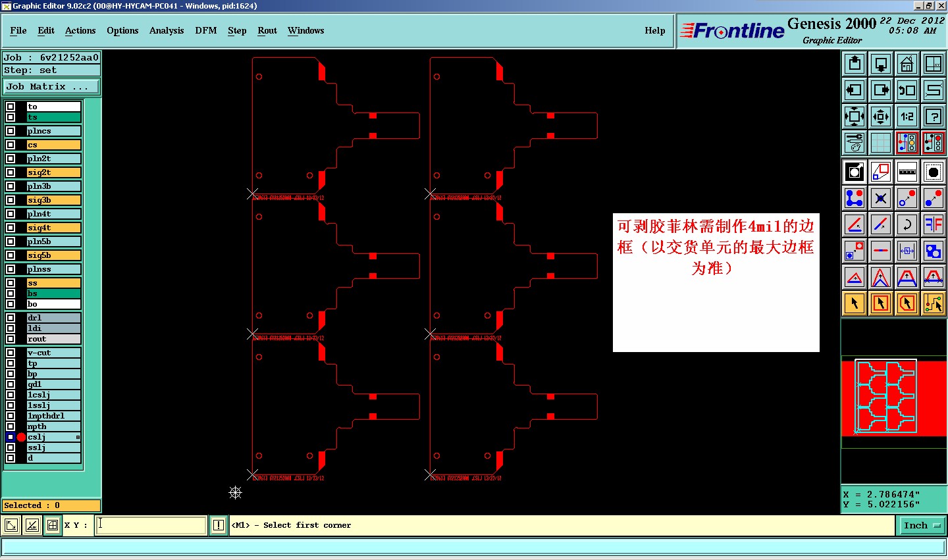948x560 pixels.
Task: Click the connected blue nodes line tool
Action: click(855, 198)
